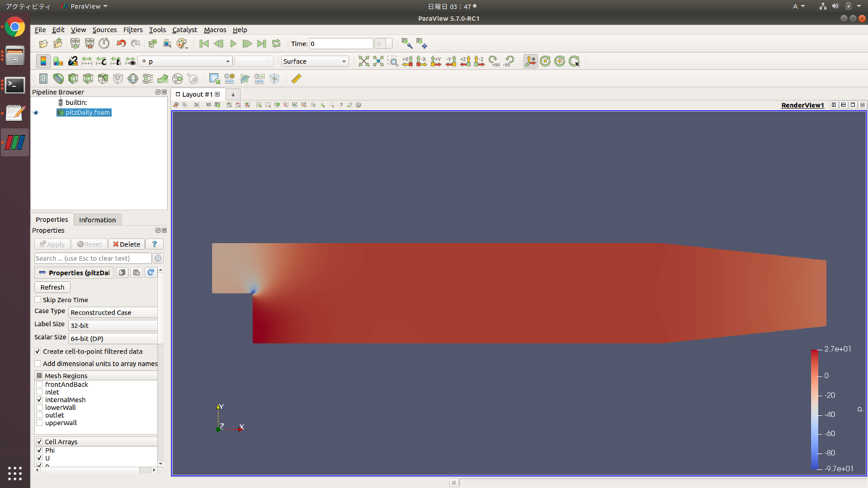The width and height of the screenshot is (868, 488).
Task: Rotate view 90 degrees clockwise
Action: (495, 61)
